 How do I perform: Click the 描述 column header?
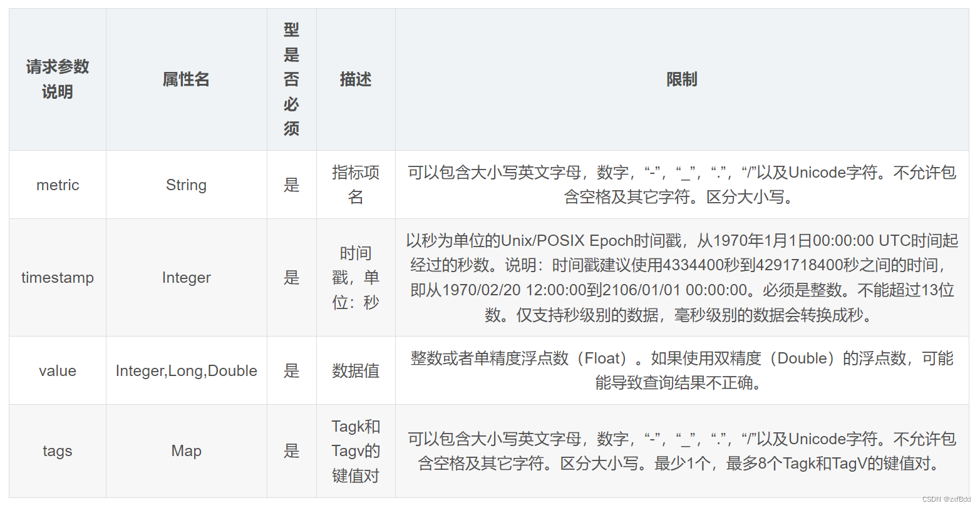[355, 79]
